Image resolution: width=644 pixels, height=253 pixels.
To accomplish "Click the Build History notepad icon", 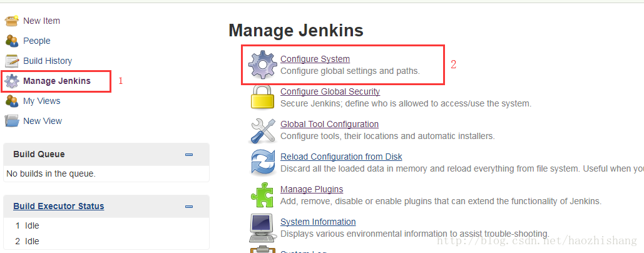I will (x=11, y=61).
